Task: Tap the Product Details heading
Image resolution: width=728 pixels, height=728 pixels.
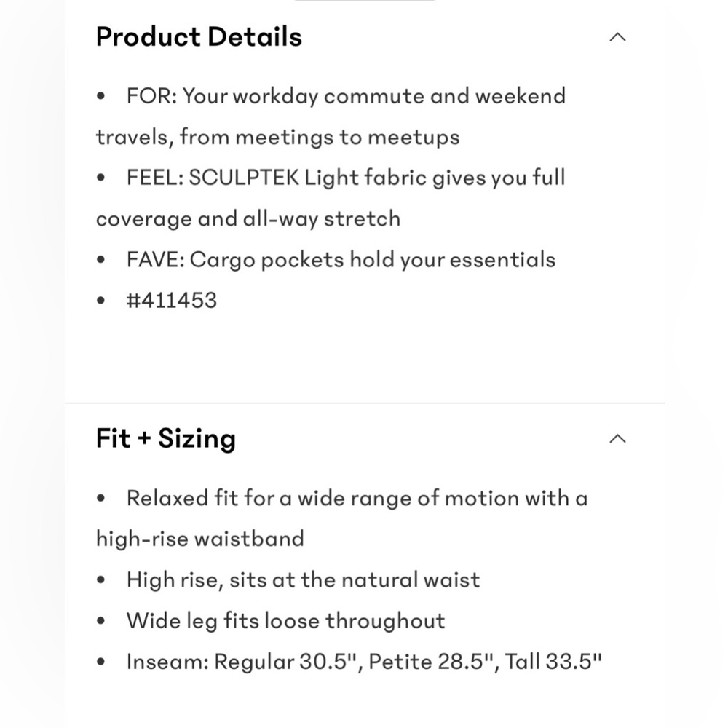Action: 199,36
